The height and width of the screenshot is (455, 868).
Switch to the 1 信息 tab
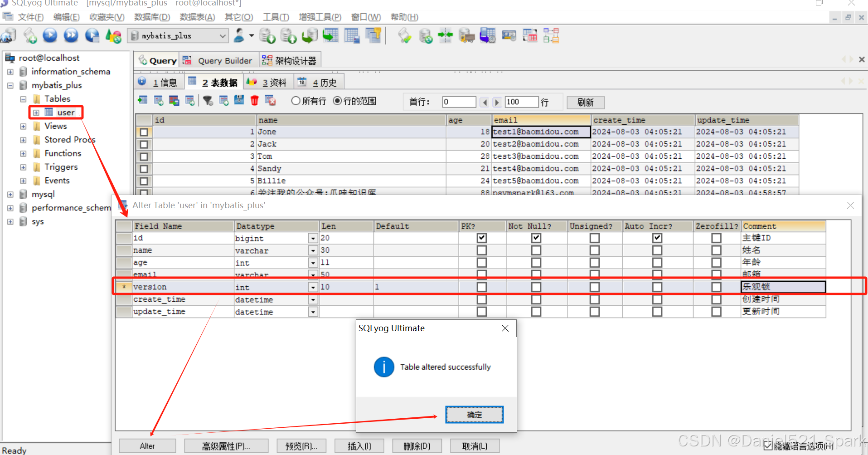click(159, 82)
